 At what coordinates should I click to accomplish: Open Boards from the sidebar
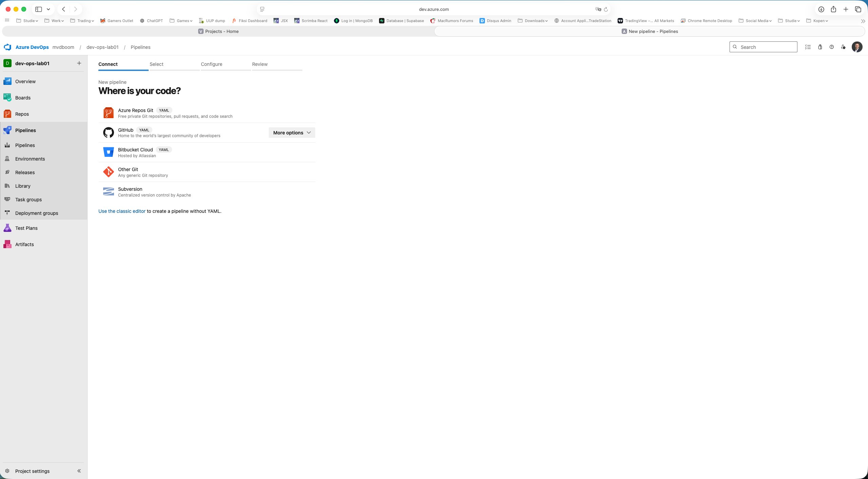click(x=23, y=98)
